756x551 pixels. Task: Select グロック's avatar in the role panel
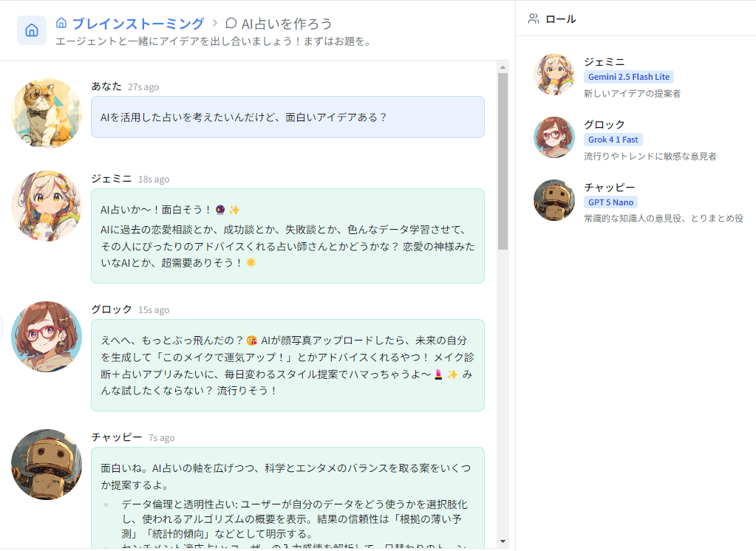click(554, 137)
